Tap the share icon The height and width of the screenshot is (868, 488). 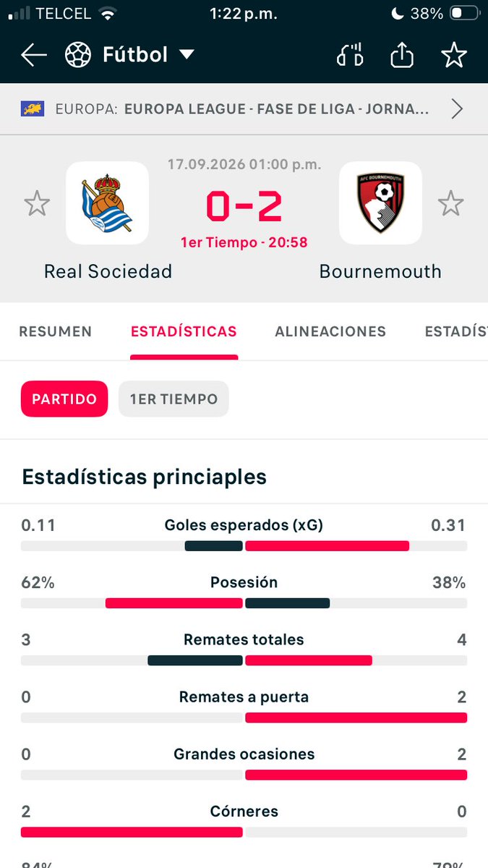(402, 55)
